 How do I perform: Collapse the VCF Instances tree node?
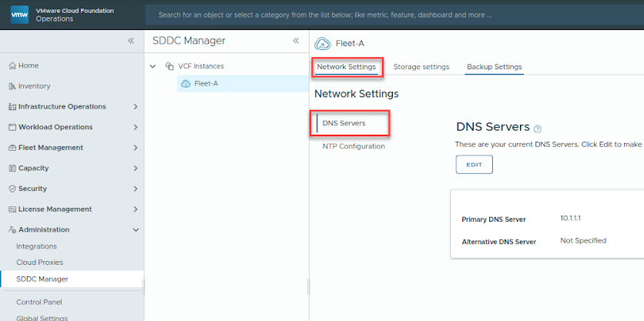pos(153,66)
